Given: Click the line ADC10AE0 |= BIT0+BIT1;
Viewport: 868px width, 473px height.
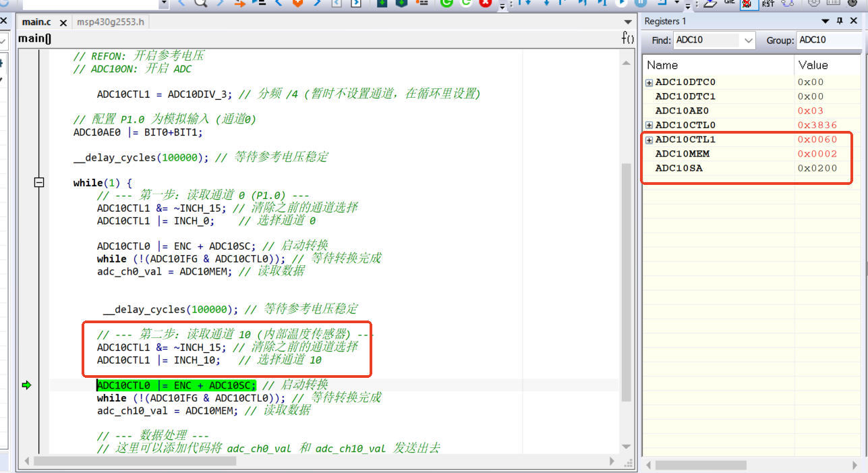Looking at the screenshot, I should tap(138, 132).
